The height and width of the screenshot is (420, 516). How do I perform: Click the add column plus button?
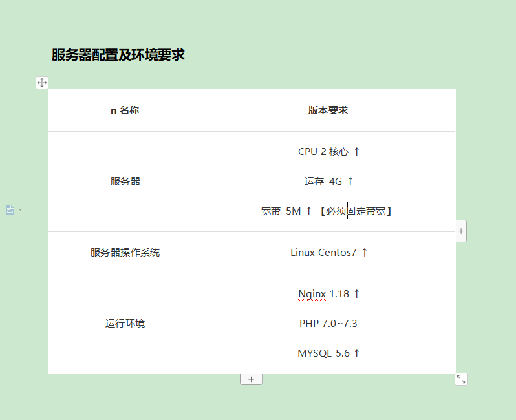tap(461, 231)
